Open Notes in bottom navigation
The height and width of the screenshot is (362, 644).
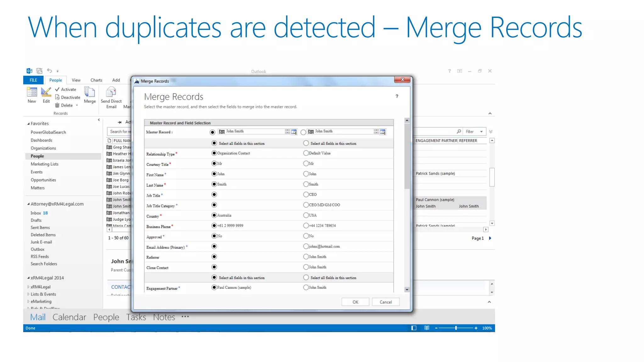click(164, 317)
